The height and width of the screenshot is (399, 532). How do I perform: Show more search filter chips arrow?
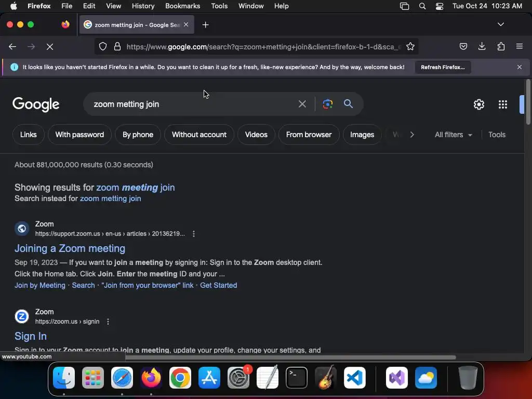tap(412, 135)
